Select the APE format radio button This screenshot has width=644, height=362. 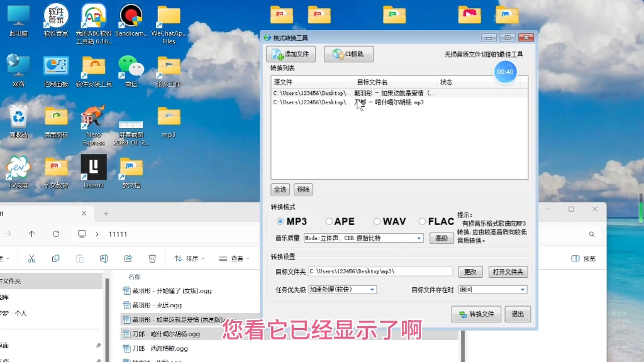(329, 222)
